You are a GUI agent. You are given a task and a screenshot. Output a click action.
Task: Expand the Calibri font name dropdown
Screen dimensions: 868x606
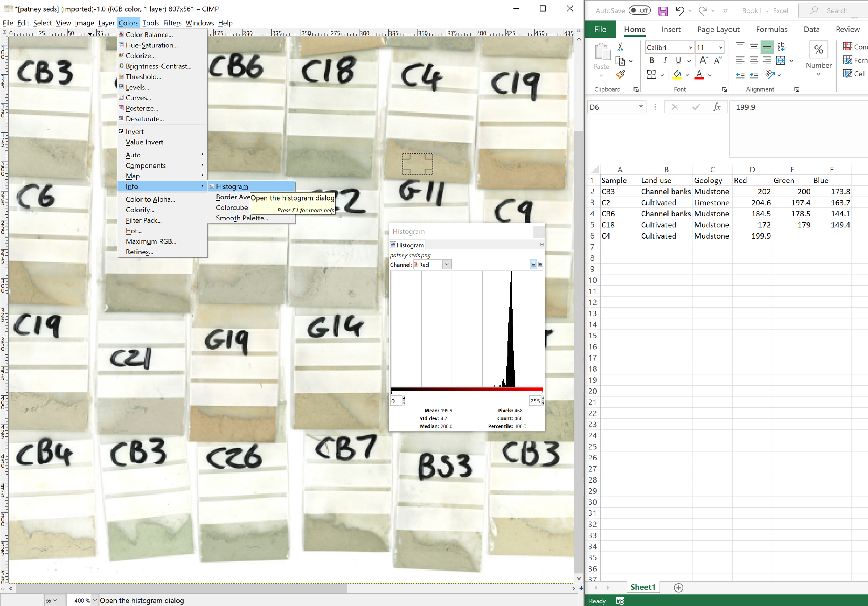click(690, 48)
